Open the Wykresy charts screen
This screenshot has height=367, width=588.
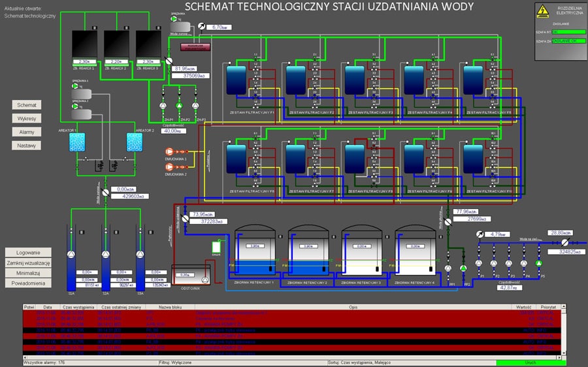(27, 118)
